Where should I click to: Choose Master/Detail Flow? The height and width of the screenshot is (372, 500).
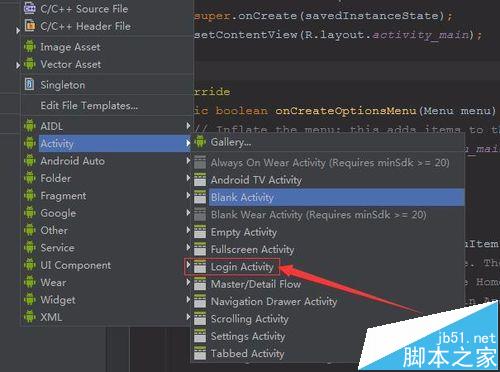328,284
